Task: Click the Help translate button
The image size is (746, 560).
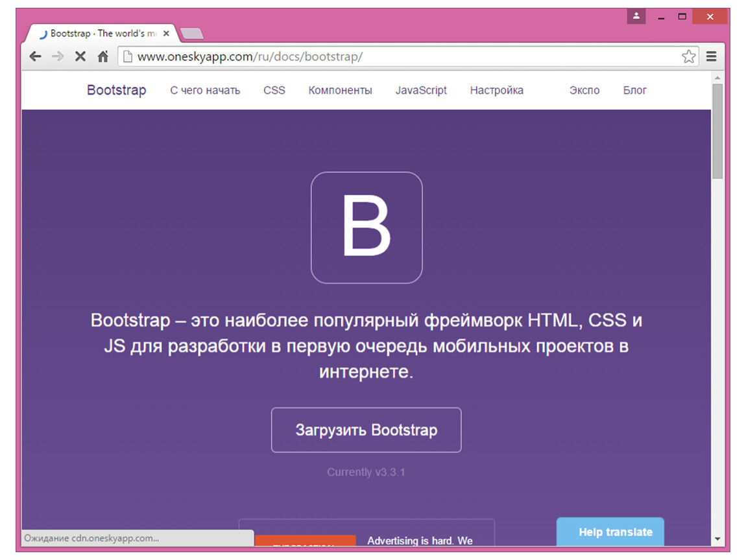Action: [x=610, y=532]
